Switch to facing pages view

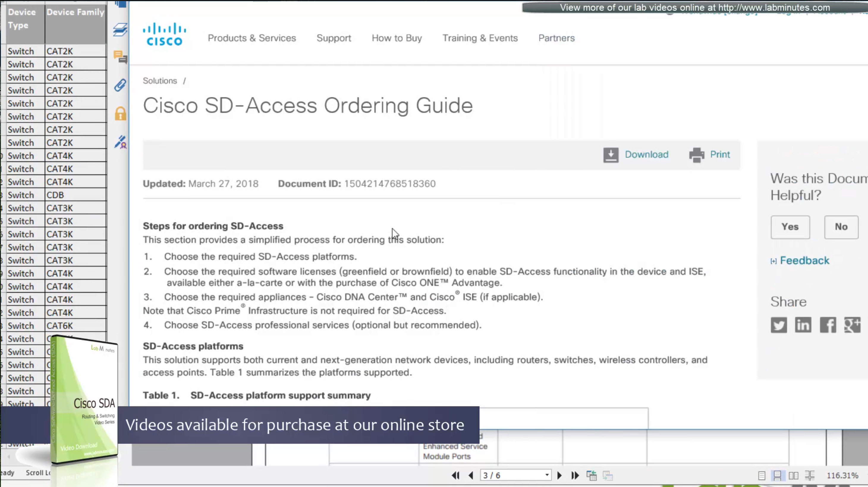click(x=793, y=475)
